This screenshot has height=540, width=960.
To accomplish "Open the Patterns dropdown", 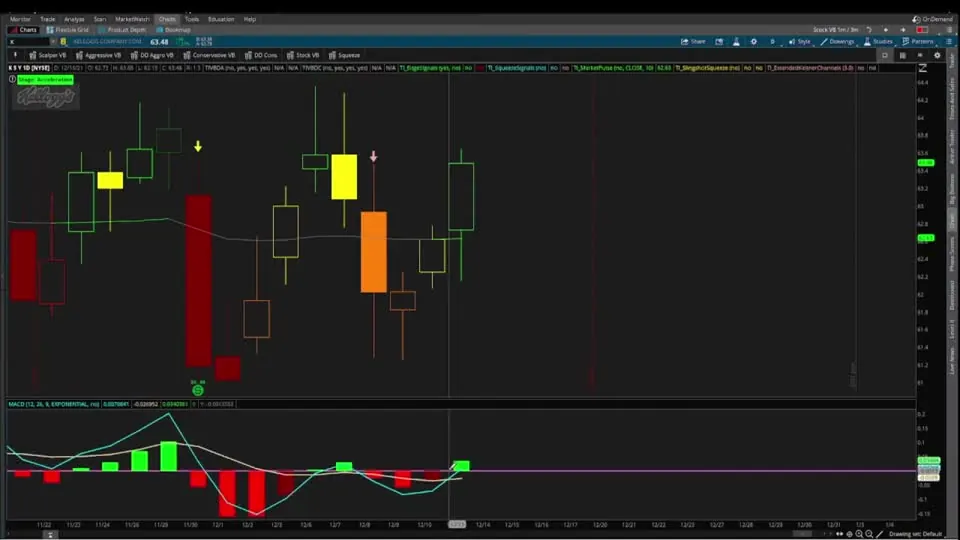I will 918,42.
